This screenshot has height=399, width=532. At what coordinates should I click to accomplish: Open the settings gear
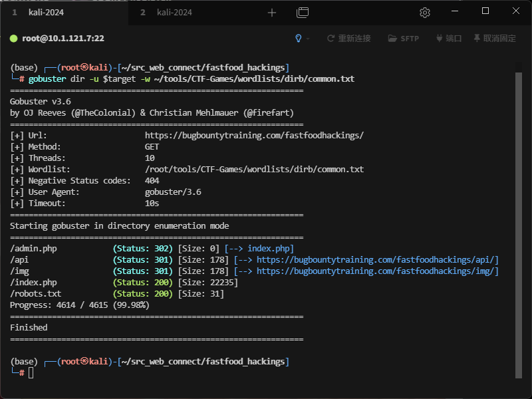click(x=425, y=13)
